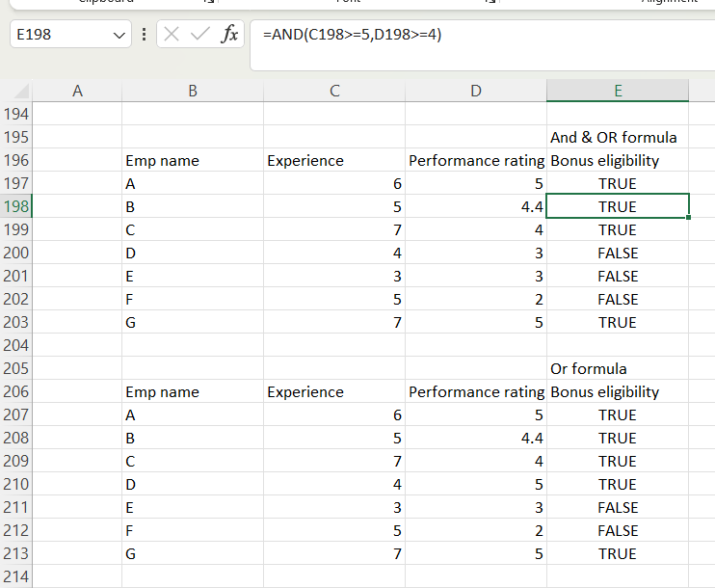This screenshot has height=588, width=715.
Task: Select the TRUE bonus cell in row 213
Action: (x=617, y=553)
